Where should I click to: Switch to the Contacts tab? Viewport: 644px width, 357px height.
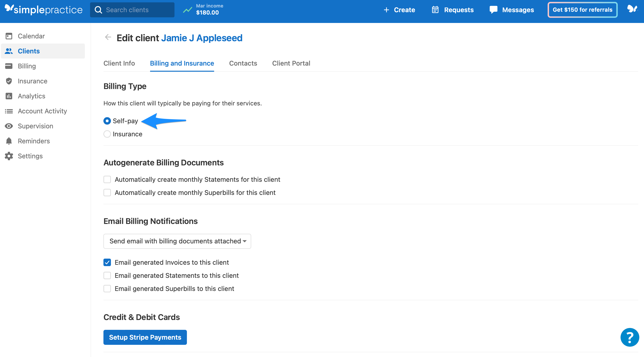[x=243, y=63]
